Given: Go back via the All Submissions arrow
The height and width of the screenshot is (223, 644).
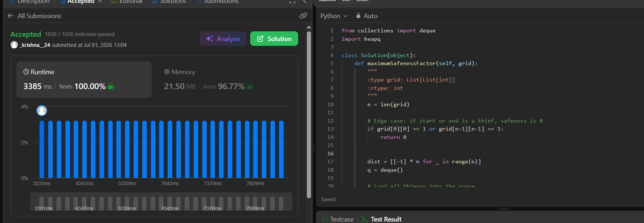Looking at the screenshot, I should [11, 16].
